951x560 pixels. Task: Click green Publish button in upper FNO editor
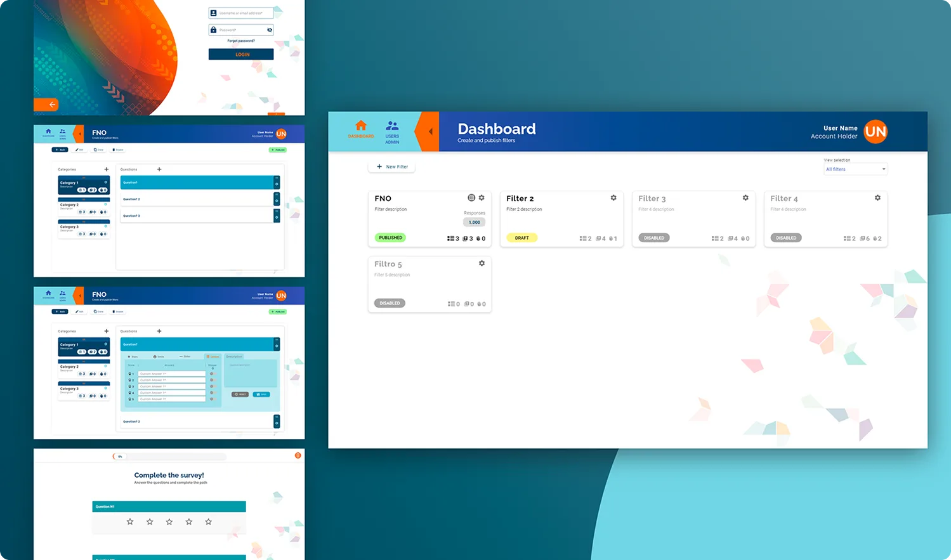pos(278,150)
